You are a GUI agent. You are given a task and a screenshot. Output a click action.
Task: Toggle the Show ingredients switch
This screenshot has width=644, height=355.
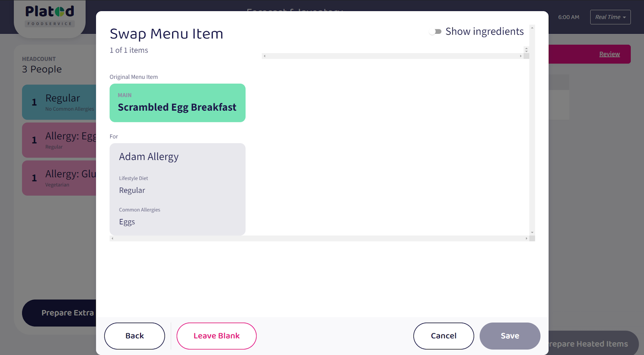(x=436, y=32)
